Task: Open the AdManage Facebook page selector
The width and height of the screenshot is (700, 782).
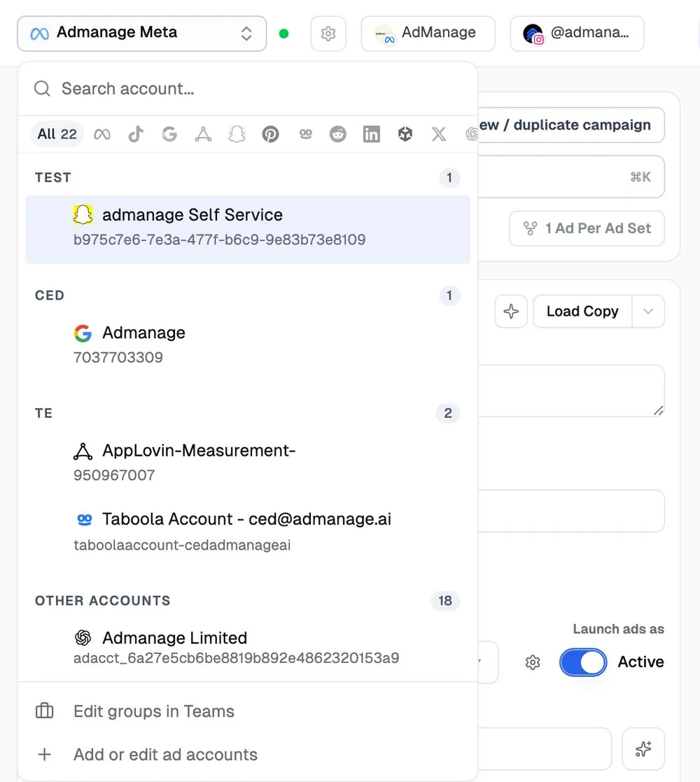Action: tap(428, 34)
